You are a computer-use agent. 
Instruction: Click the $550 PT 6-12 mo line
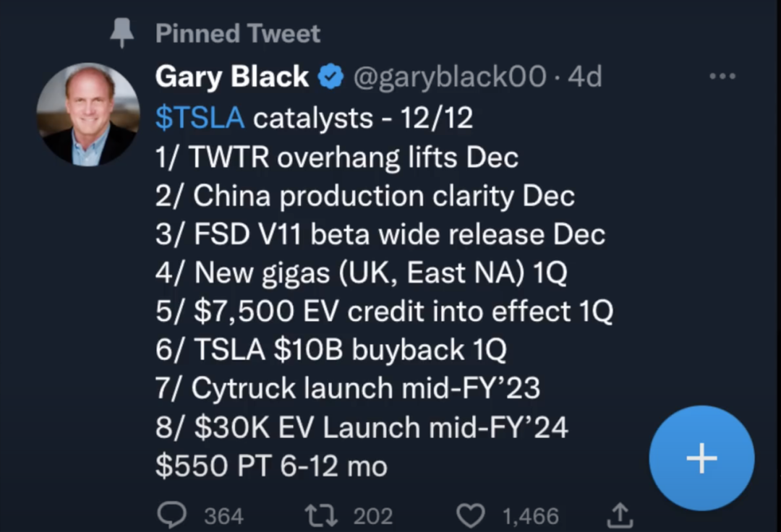pyautogui.click(x=271, y=466)
